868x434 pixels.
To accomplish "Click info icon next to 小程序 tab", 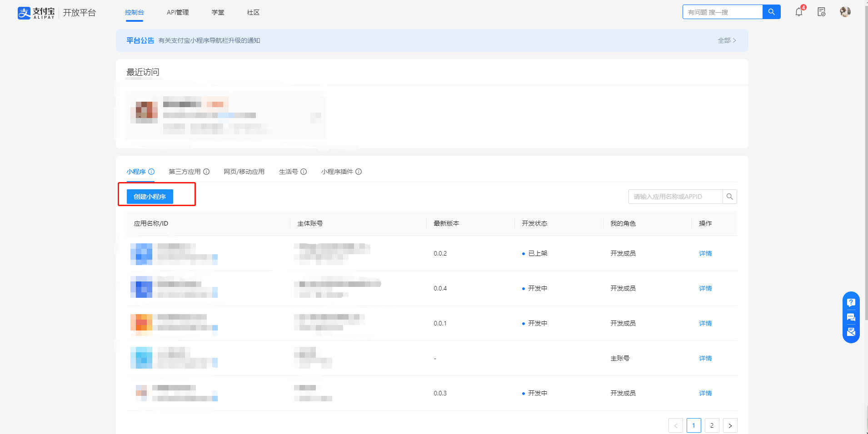I will click(x=151, y=172).
